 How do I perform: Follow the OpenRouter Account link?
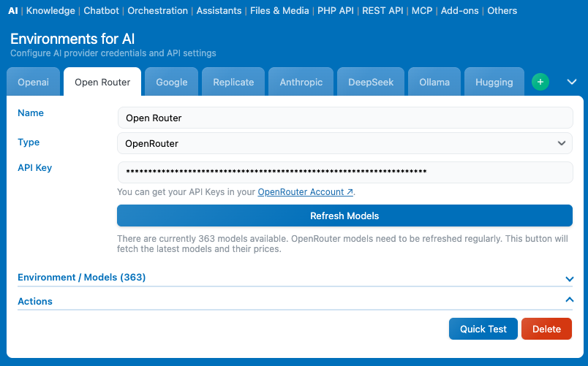(x=305, y=192)
